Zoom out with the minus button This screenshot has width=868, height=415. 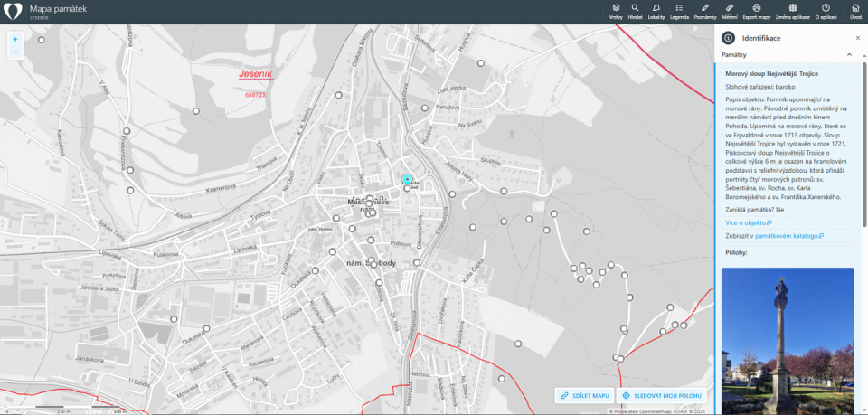(15, 52)
